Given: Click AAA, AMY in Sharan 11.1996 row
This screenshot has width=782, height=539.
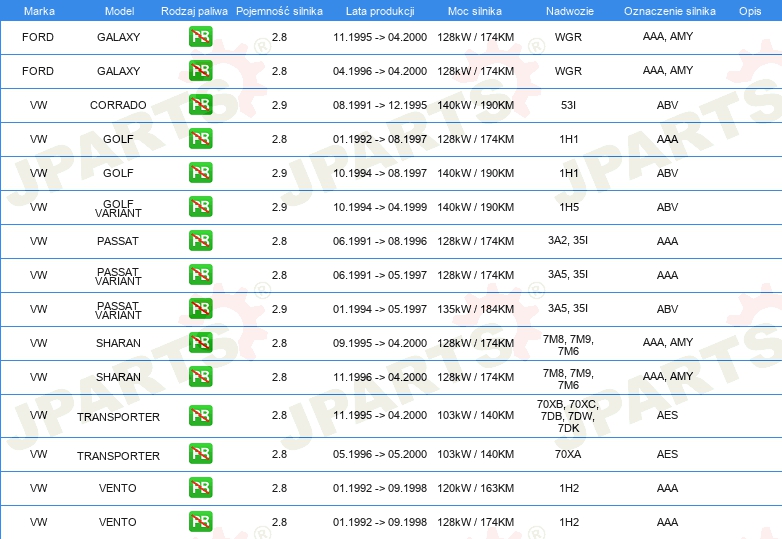Looking at the screenshot, I should [x=668, y=376].
